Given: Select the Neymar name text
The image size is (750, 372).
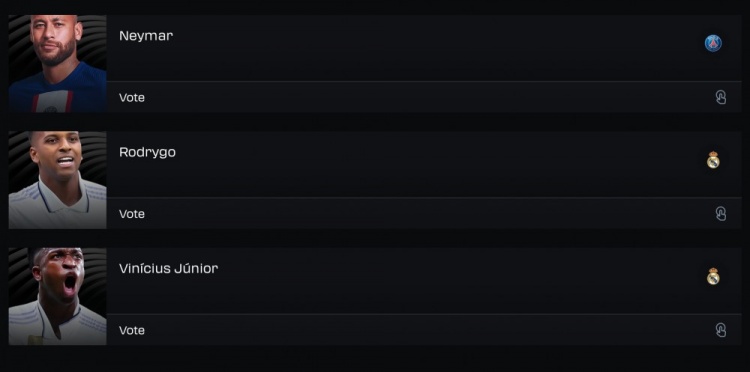Looking at the screenshot, I should [146, 36].
